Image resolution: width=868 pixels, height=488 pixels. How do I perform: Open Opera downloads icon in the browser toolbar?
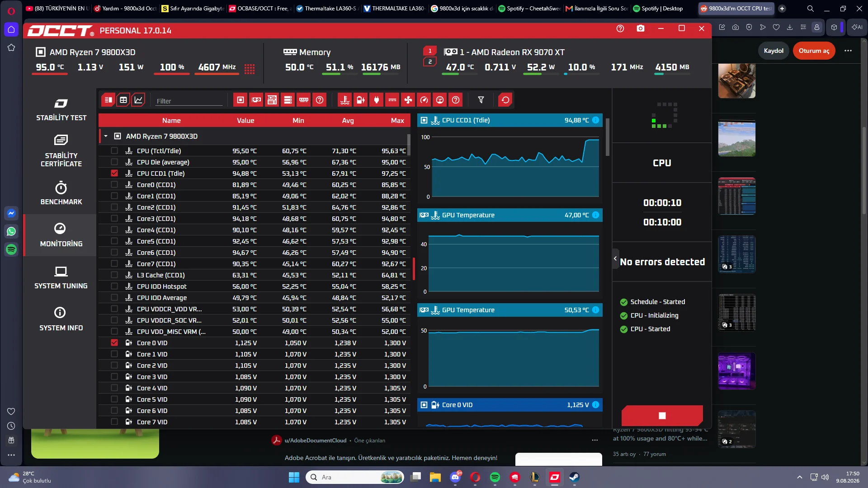pos(790,27)
